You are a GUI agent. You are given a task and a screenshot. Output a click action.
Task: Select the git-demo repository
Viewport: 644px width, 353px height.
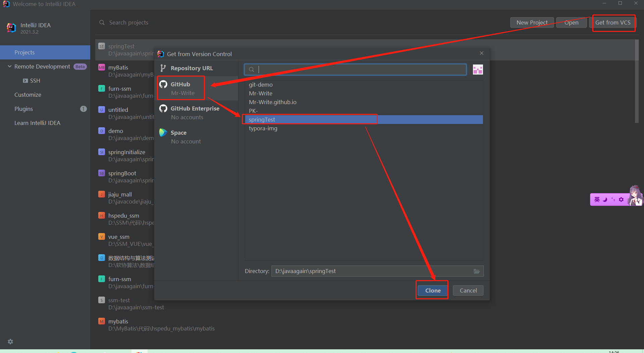364,85
